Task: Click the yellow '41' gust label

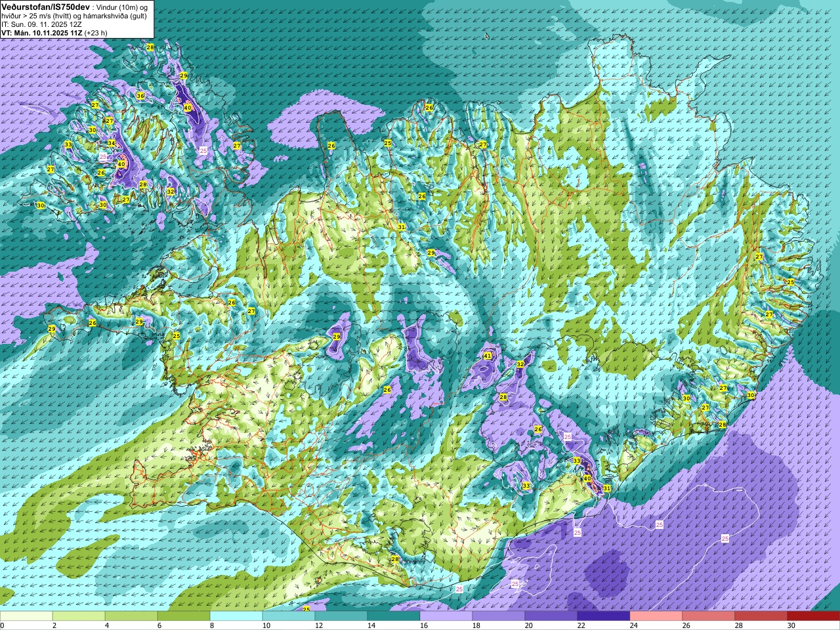Action: [x=487, y=356]
